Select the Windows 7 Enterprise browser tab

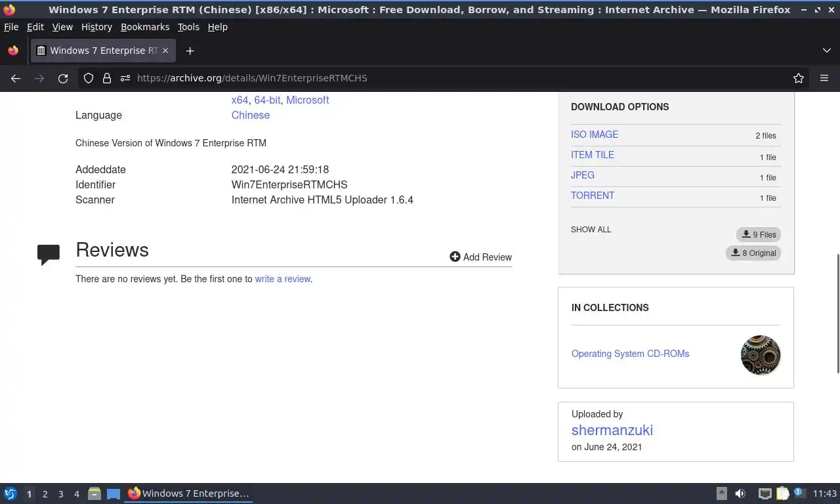coord(102,51)
